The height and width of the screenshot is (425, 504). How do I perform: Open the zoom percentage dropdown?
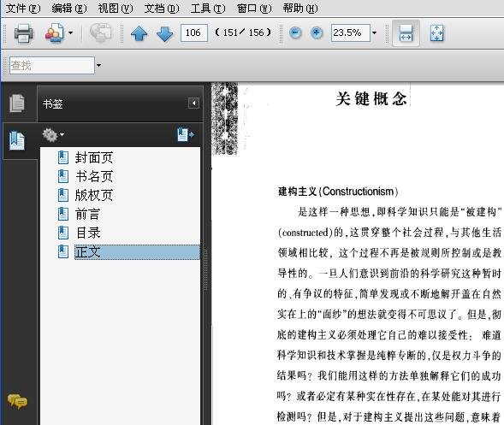coord(374,32)
